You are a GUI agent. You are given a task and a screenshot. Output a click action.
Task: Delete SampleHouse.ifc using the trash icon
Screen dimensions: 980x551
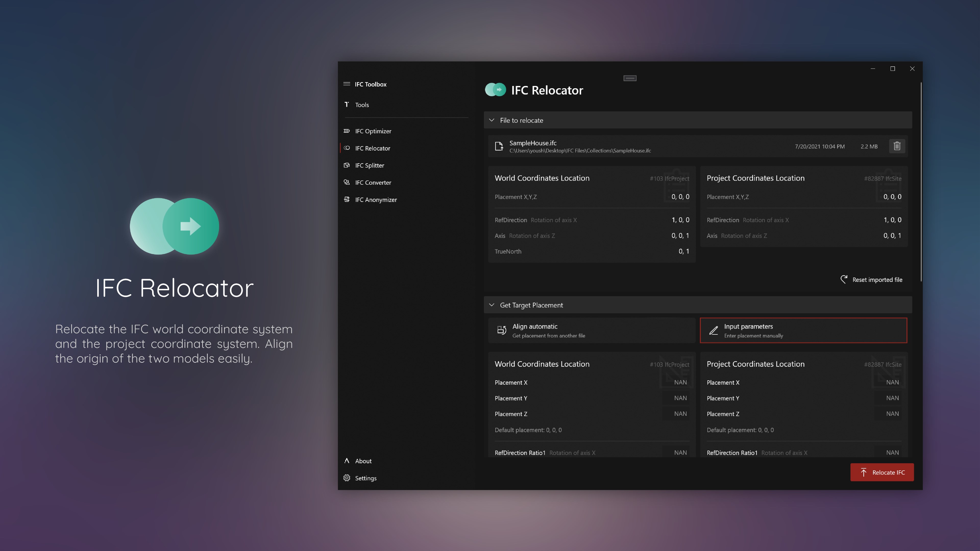click(x=897, y=146)
